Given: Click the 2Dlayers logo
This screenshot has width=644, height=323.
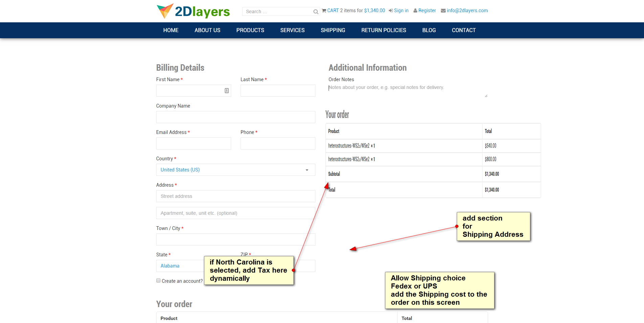Looking at the screenshot, I should [x=193, y=11].
